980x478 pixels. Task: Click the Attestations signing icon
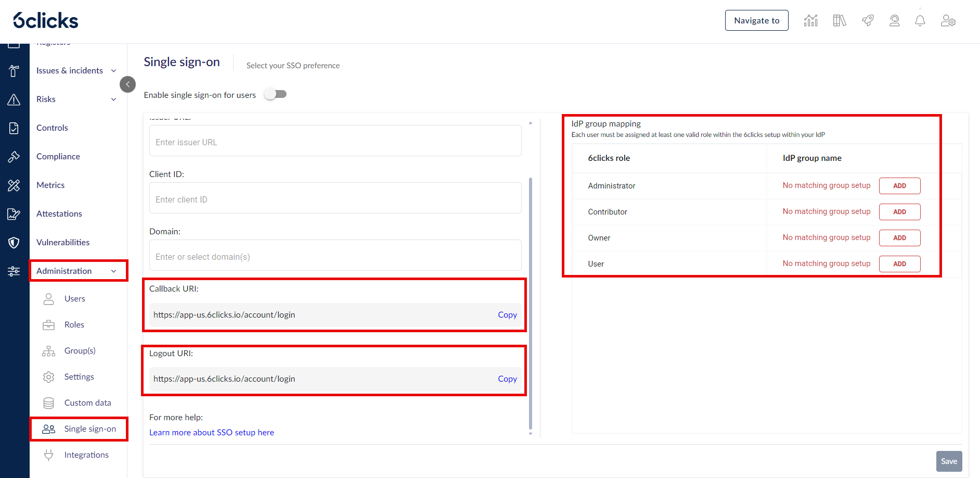(x=14, y=214)
